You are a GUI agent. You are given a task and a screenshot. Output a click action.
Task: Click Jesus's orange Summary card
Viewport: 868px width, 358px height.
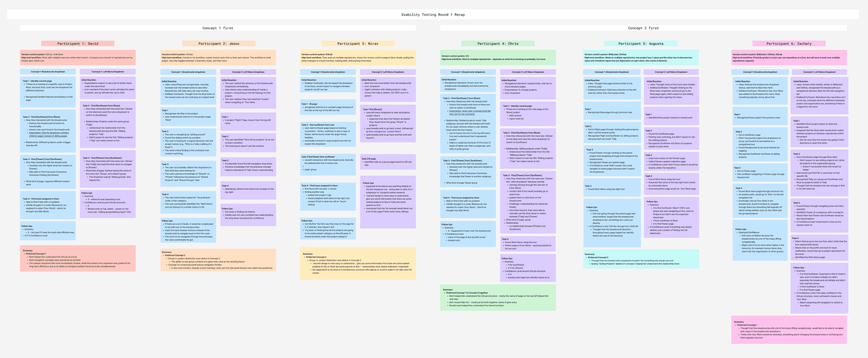[x=218, y=260]
